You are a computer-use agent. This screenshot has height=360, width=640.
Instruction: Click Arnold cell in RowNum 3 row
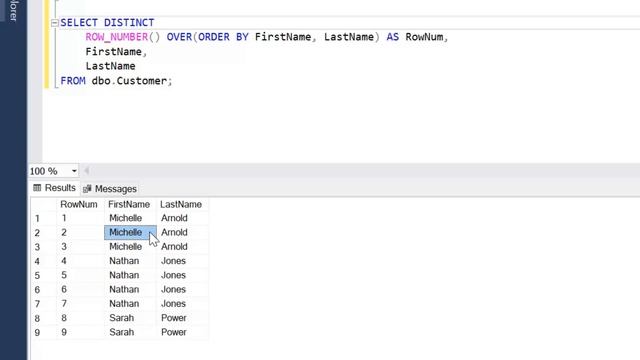click(x=182, y=247)
